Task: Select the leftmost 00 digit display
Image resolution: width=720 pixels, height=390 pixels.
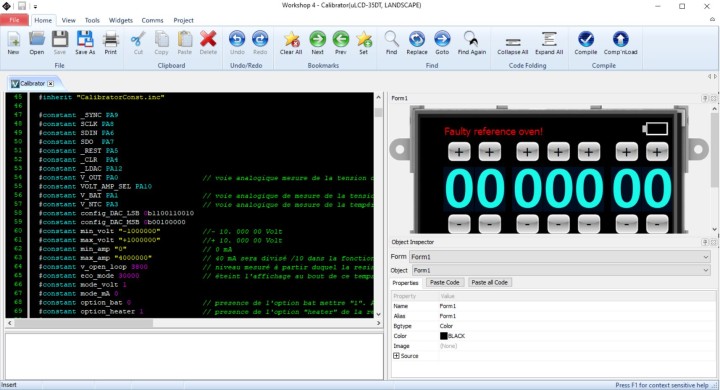Action: (x=475, y=189)
